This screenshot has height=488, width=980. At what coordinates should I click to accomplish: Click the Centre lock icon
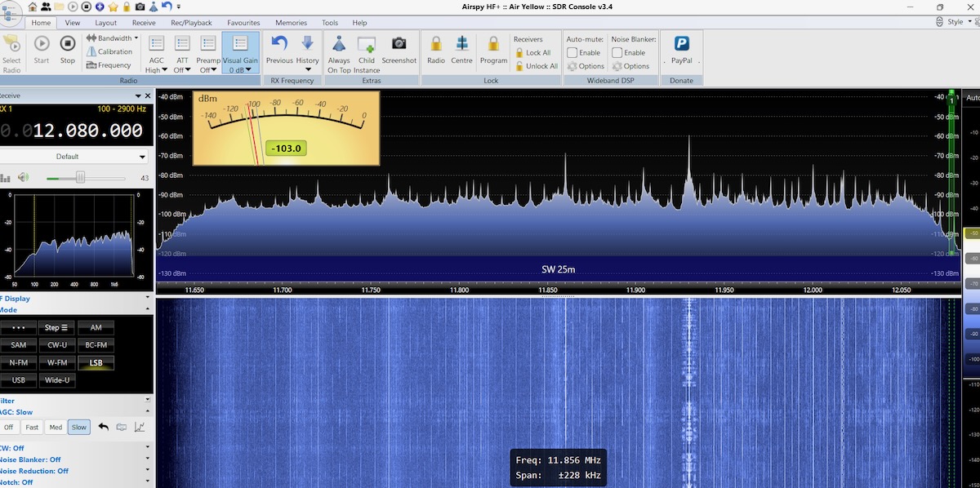pyautogui.click(x=461, y=45)
